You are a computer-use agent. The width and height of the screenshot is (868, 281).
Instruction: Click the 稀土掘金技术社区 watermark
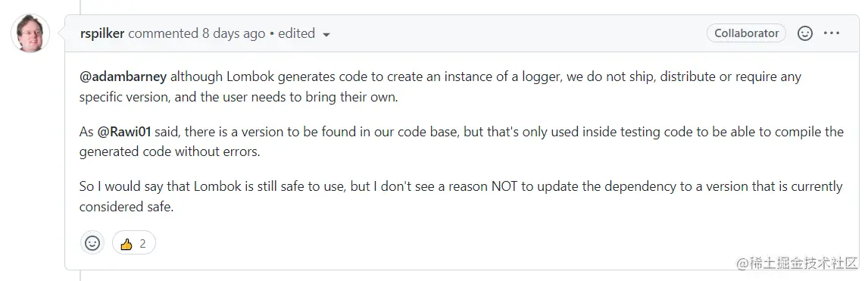coord(796,264)
